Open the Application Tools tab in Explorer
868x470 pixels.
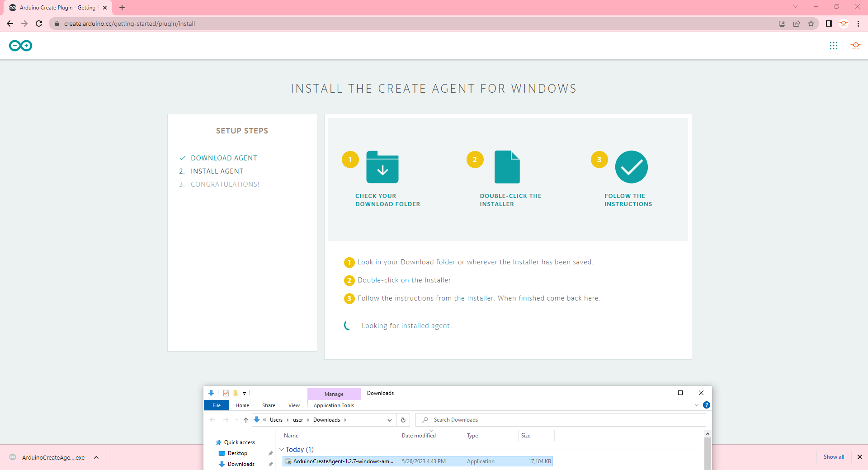pyautogui.click(x=334, y=405)
